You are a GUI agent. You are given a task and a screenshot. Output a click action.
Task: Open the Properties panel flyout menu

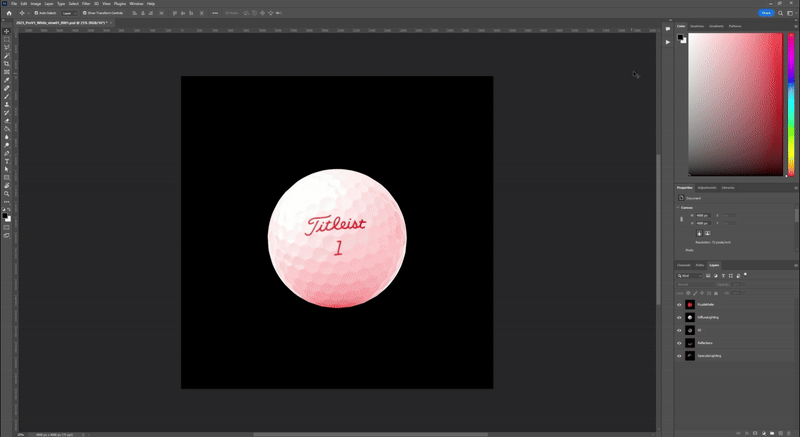(x=795, y=188)
